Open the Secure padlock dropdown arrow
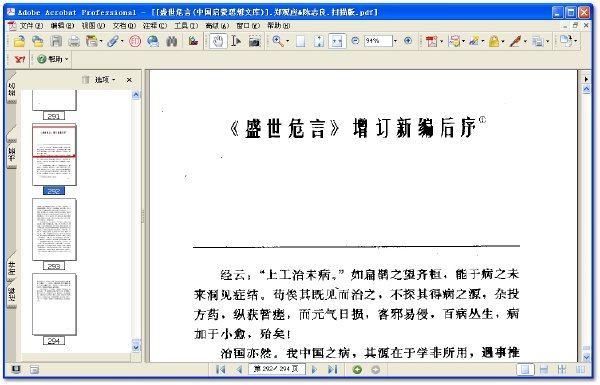This screenshot has width=600, height=385. coord(503,41)
